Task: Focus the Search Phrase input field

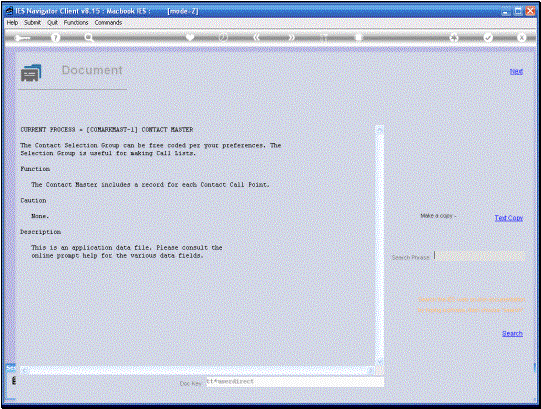Action: click(x=479, y=256)
